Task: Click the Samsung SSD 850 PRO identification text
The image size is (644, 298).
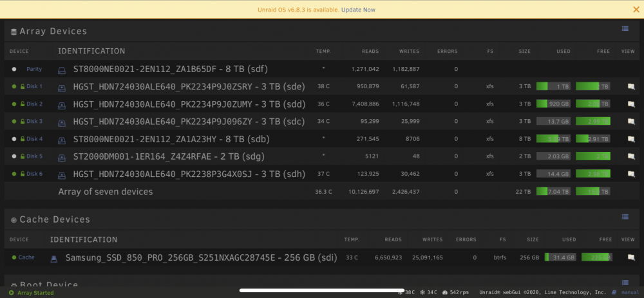Action: point(201,258)
